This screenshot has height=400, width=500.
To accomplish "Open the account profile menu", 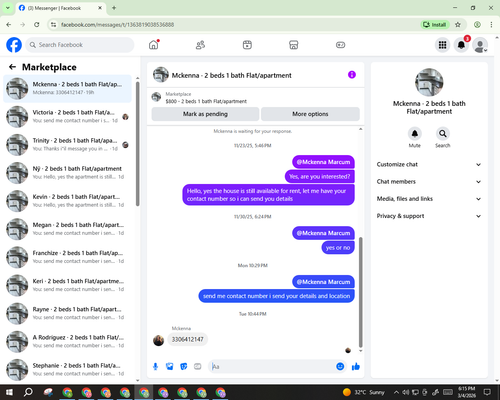I will click(x=480, y=45).
